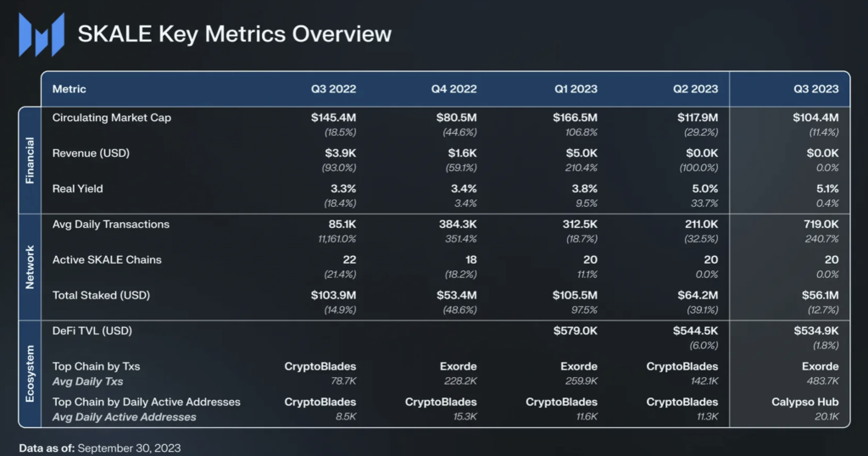Click Top Chain by Daily Active Addresses label
This screenshot has height=456, width=868.
(x=146, y=403)
